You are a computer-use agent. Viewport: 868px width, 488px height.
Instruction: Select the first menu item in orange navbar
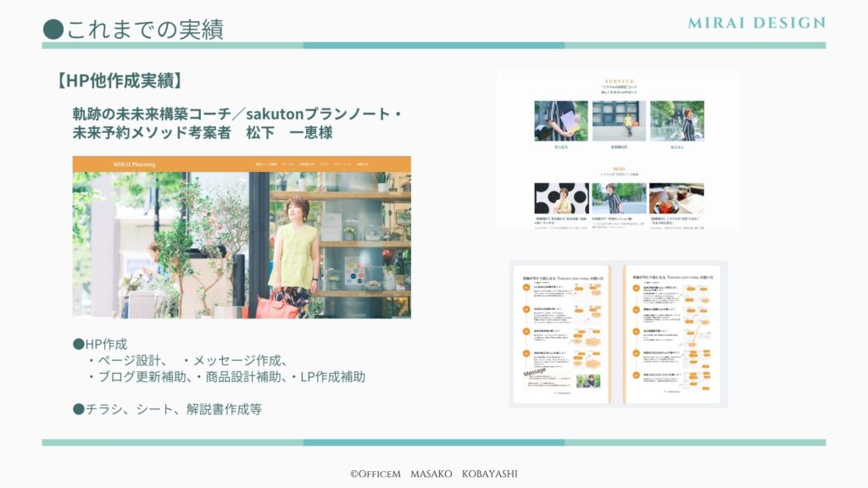(x=267, y=164)
